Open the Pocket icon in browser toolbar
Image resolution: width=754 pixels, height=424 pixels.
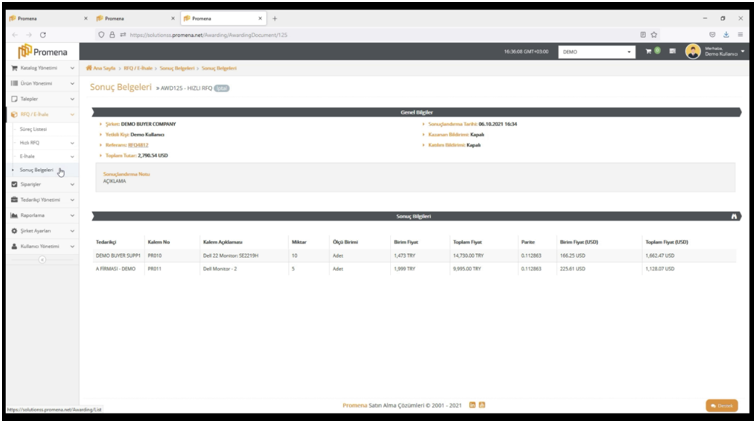(712, 35)
